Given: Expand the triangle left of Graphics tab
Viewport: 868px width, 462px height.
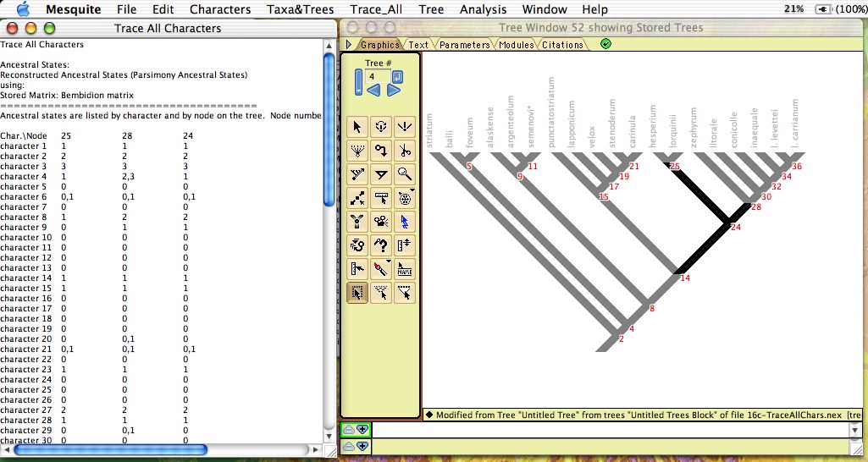Looking at the screenshot, I should pos(348,44).
